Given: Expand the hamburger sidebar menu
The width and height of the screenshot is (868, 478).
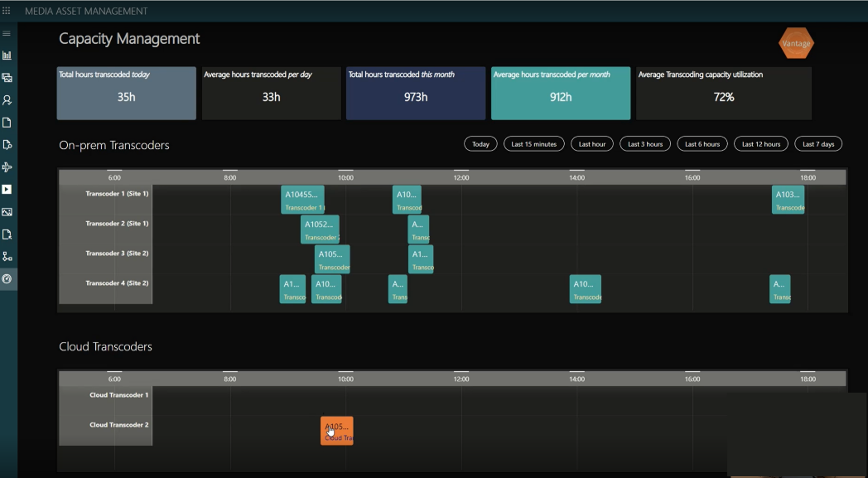Looking at the screenshot, I should pyautogui.click(x=6, y=33).
